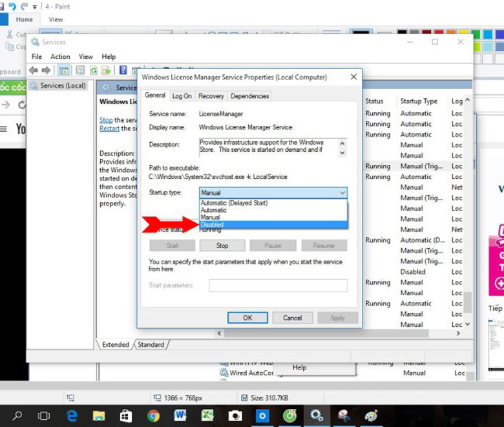Click the Refresh icon in Services toolbar
The width and height of the screenshot is (504, 427).
click(94, 70)
